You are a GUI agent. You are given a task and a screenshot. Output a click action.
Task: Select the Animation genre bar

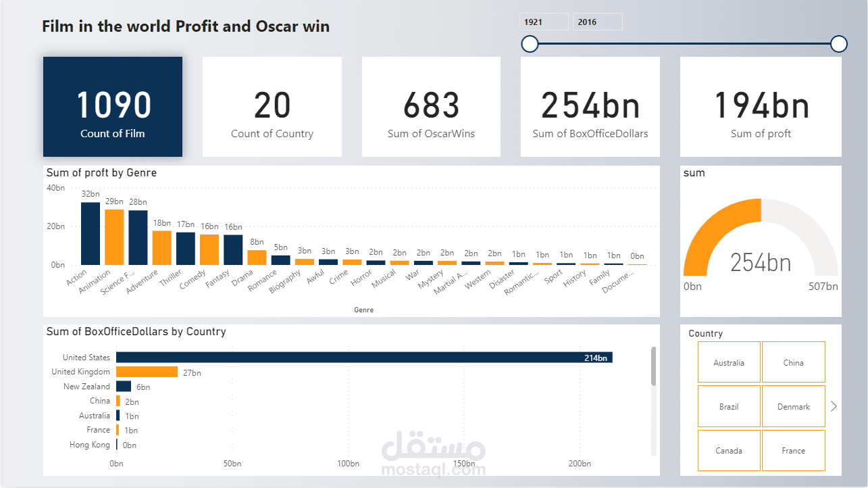point(114,237)
